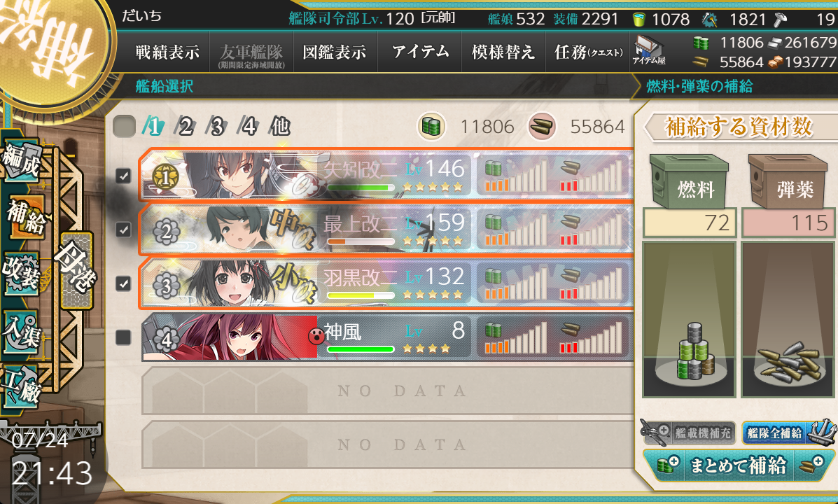Viewport: 838px width, 504px height.
Task: Switch to the 他 other ships tab
Action: click(280, 127)
